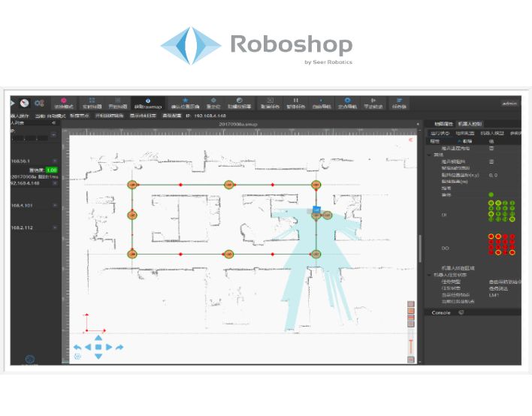Click the 'rawmap' toolbar button
532x416 pixels.
147,103
